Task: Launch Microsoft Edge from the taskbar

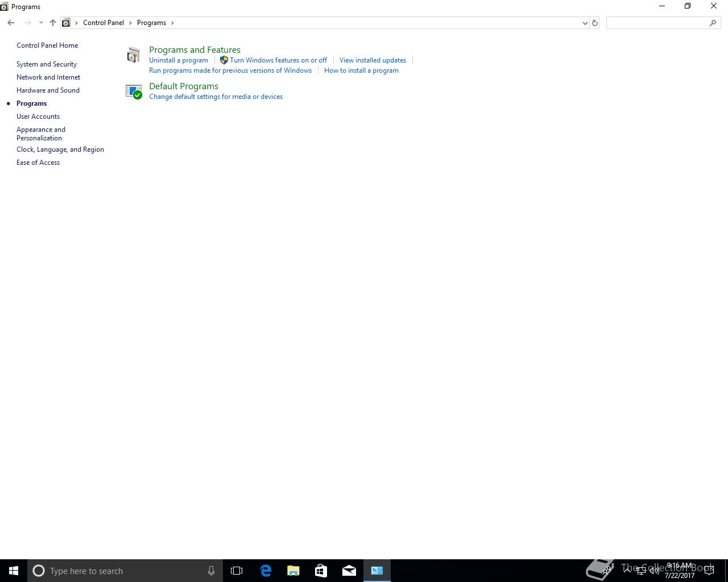Action: tap(266, 571)
